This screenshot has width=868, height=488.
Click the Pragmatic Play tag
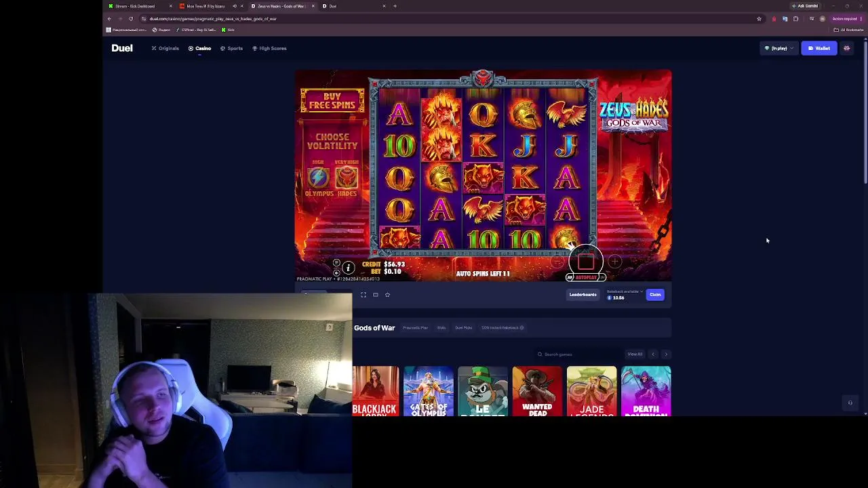415,328
